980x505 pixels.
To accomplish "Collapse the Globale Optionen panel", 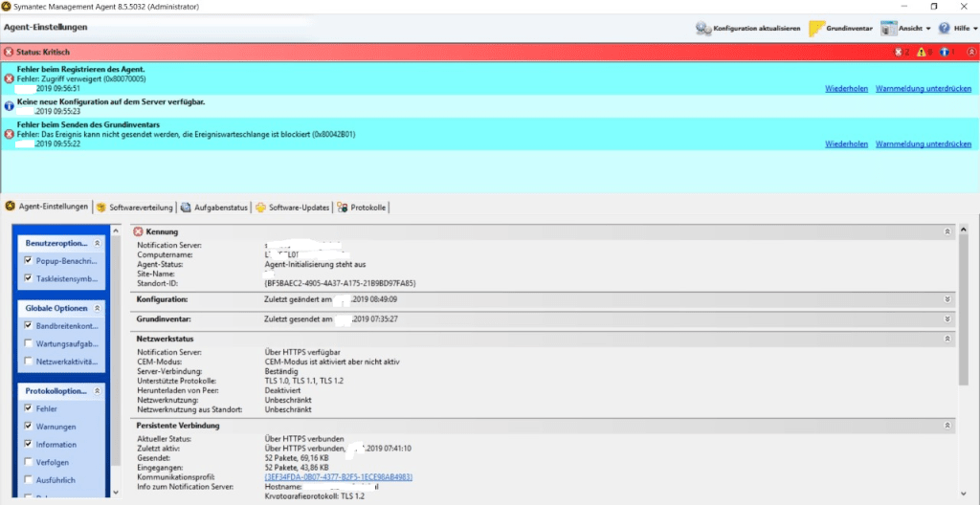I will (96, 309).
